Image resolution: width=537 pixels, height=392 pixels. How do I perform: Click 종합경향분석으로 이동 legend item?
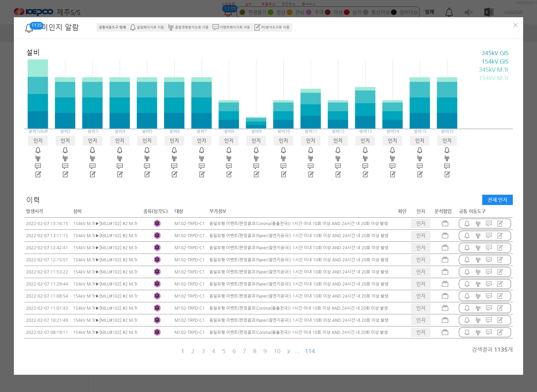188,27
